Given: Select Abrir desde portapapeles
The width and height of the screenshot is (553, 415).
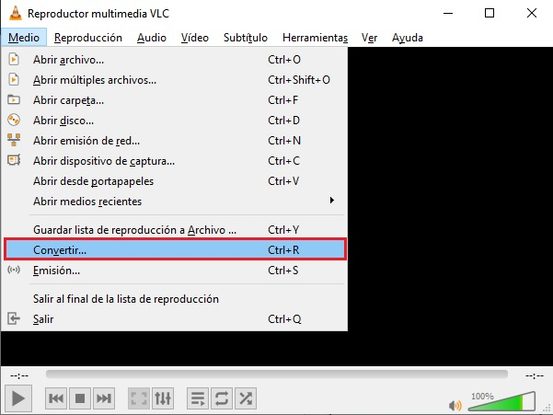Looking at the screenshot, I should point(174,181).
